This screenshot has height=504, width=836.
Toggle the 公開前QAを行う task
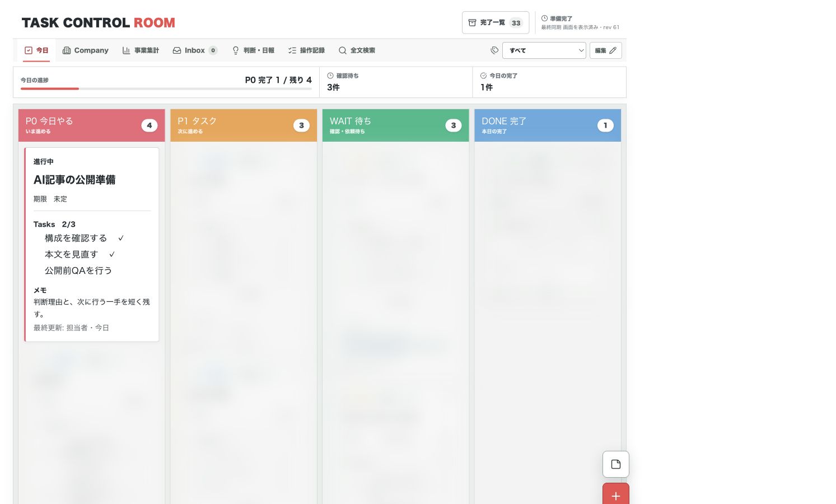coord(78,270)
